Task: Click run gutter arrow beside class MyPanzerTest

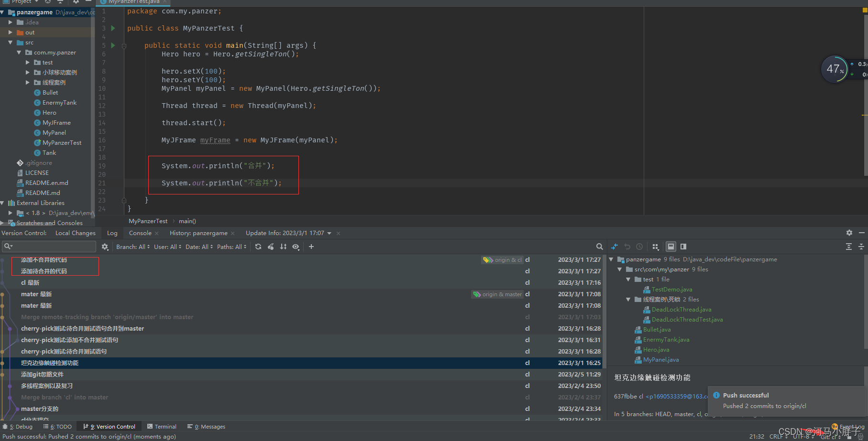Action: point(113,28)
